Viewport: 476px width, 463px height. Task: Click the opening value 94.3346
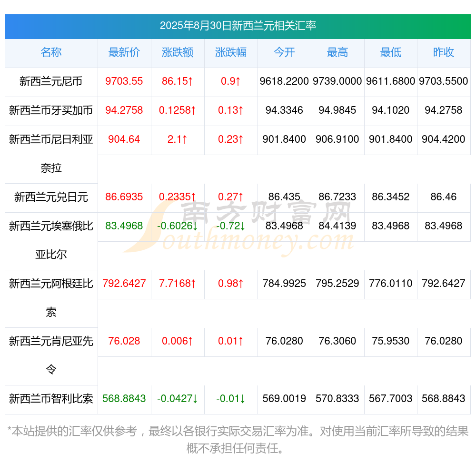tap(284, 110)
